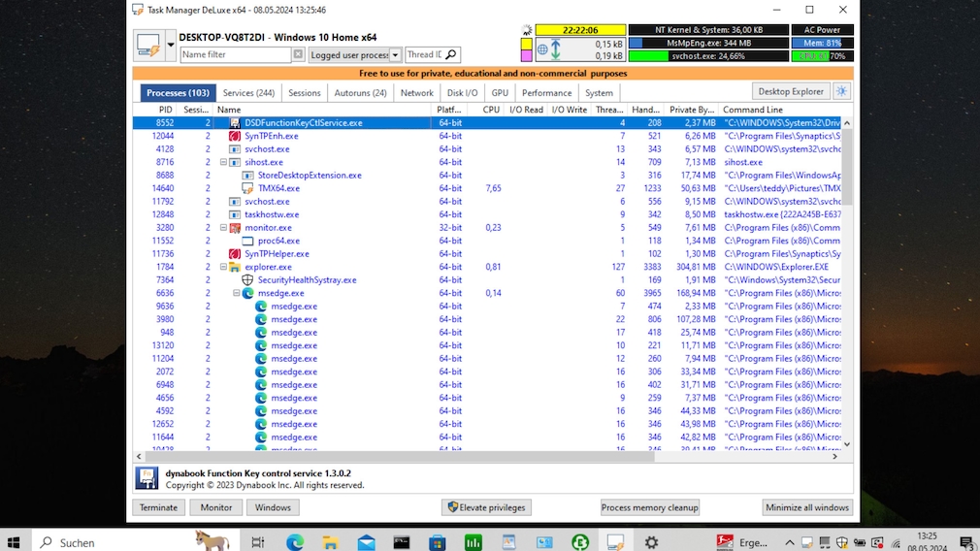Open the notification center icon
This screenshot has height=551, width=980.
pyautogui.click(x=966, y=542)
